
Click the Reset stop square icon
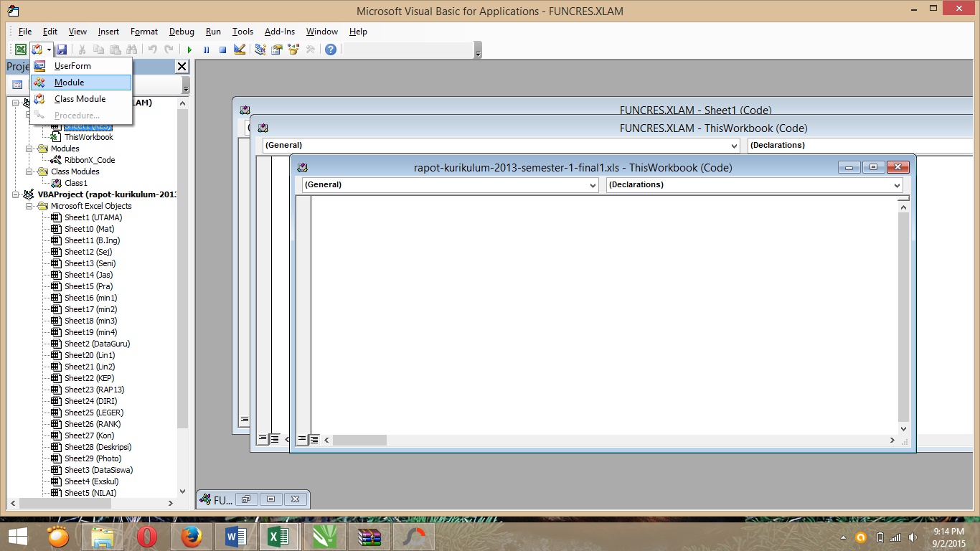pyautogui.click(x=222, y=50)
